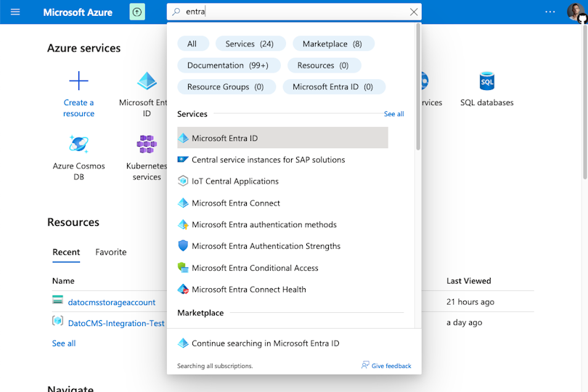Click the Microsoft Azure home logo text

point(78,12)
